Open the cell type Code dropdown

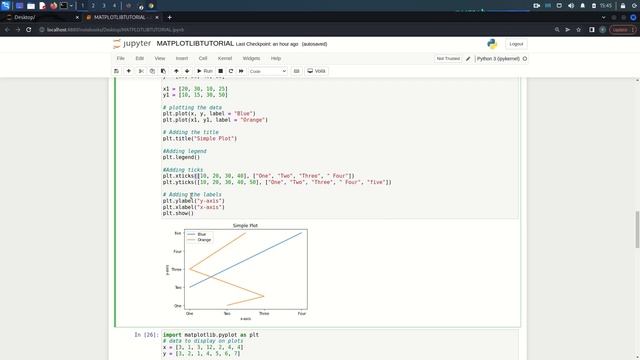268,71
